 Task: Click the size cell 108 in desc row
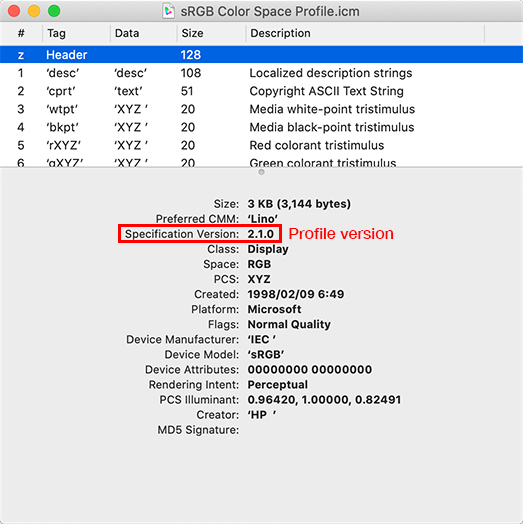click(191, 73)
